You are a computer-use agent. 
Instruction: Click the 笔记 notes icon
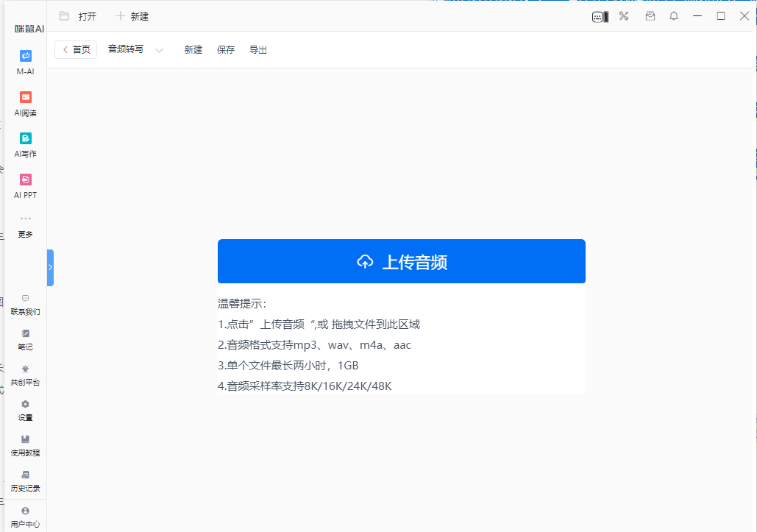(x=25, y=333)
